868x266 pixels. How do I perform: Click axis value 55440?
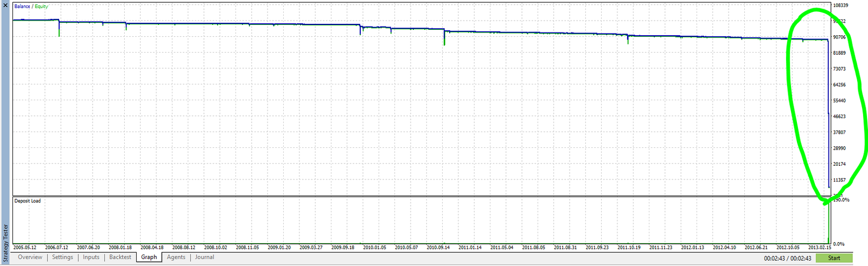coord(839,101)
